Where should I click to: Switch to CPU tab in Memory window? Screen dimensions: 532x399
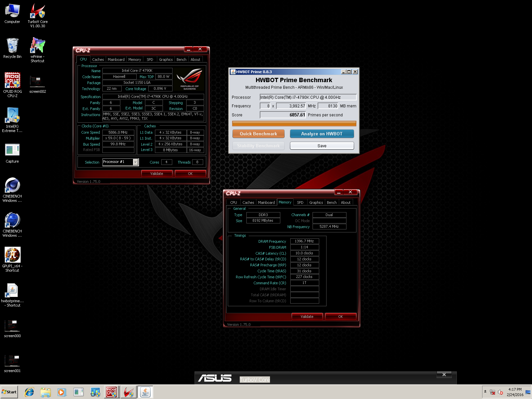233,202
